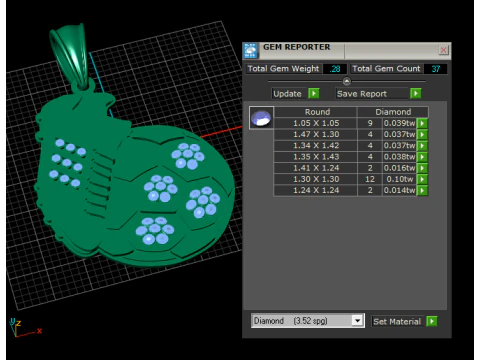Screen dimensions: 480x360
Task: Click the green arrow for the 1.24 X 1.24 row
Action: pyautogui.click(x=422, y=190)
